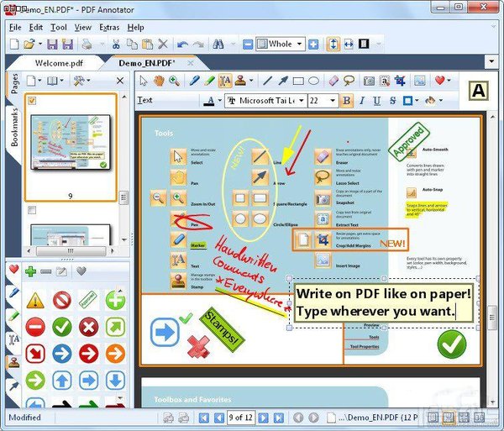Open the Crop/Add Margins tool
The height and width of the screenshot is (431, 504).
click(x=400, y=81)
